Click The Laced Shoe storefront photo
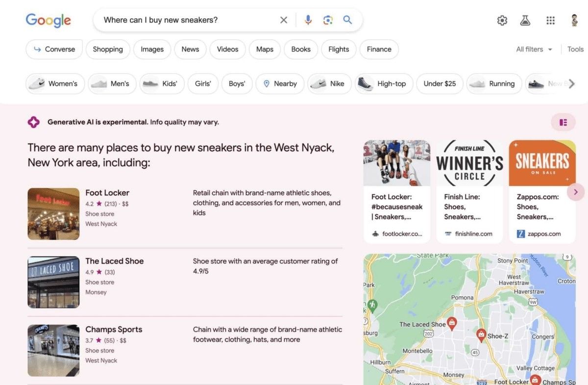This screenshot has height=385, width=588. [53, 282]
